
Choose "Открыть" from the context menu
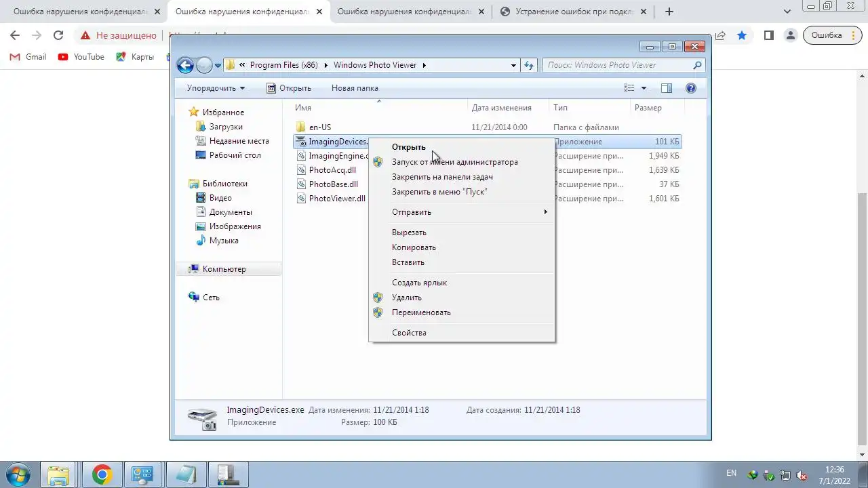462,147
